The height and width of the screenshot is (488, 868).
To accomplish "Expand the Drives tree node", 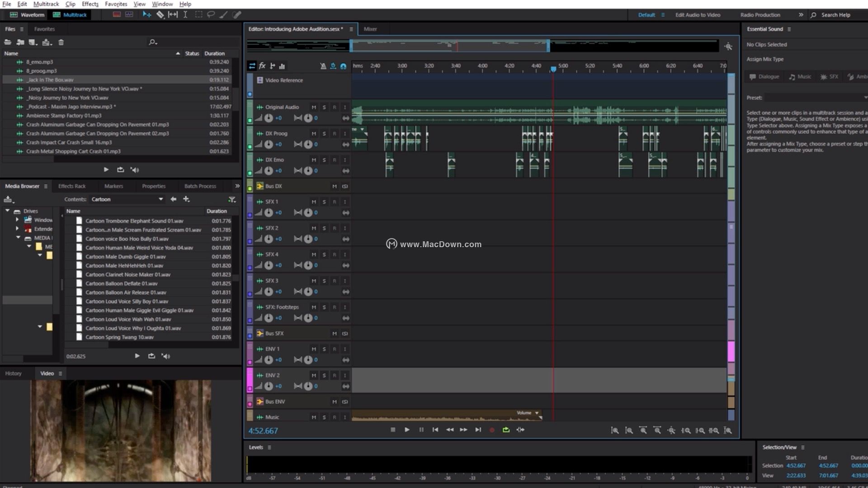I will coord(7,211).
